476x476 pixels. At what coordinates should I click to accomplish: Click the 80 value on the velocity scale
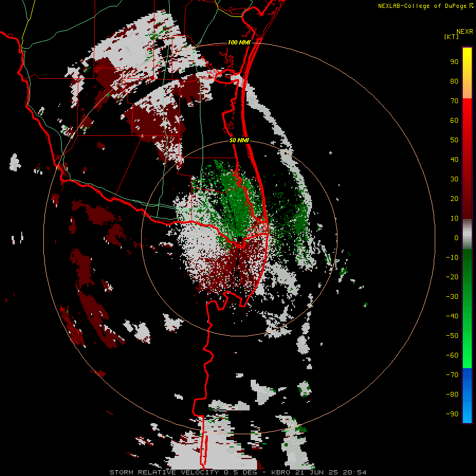454,81
